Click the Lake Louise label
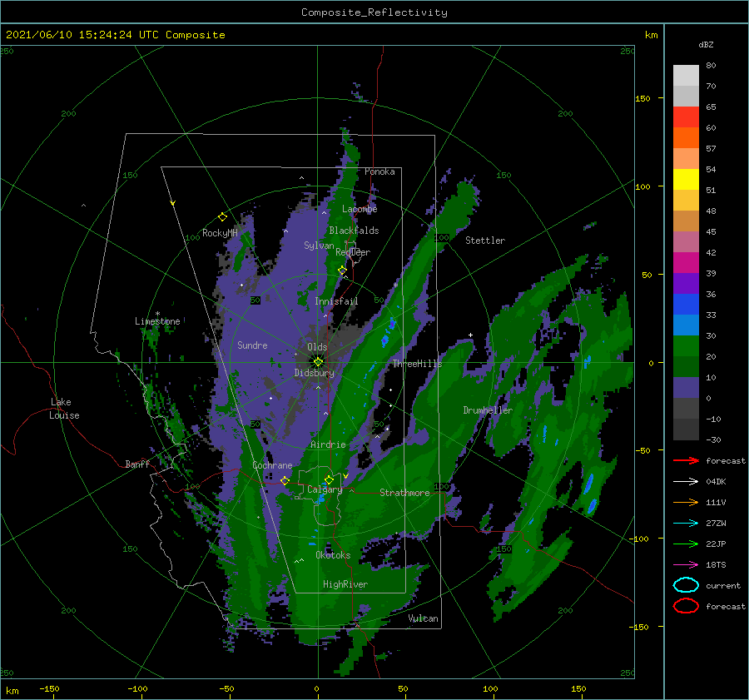The height and width of the screenshot is (700, 749). [x=64, y=409]
